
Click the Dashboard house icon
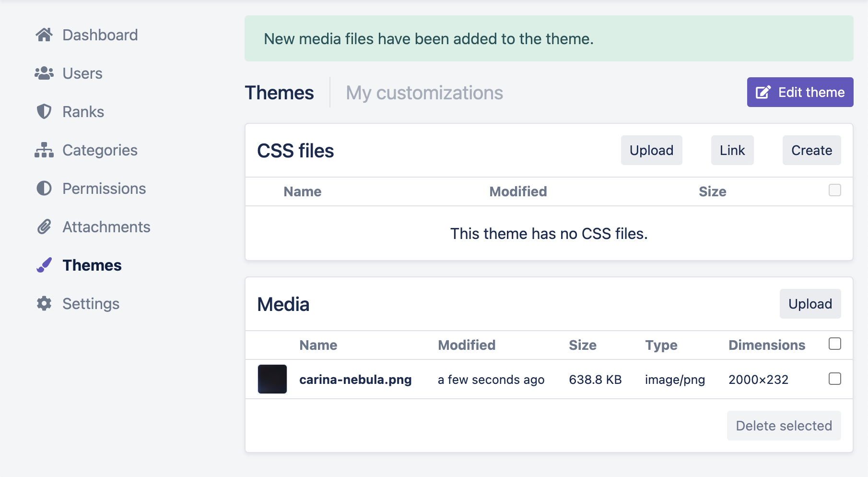pos(44,35)
